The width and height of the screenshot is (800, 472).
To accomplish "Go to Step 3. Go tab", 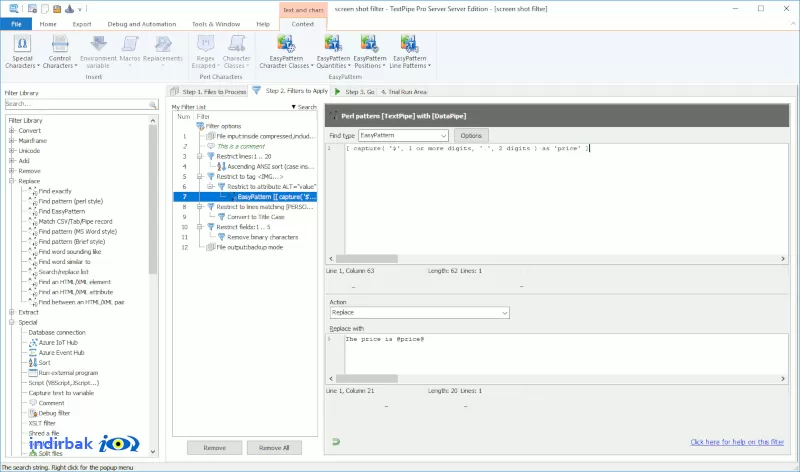I will click(355, 92).
